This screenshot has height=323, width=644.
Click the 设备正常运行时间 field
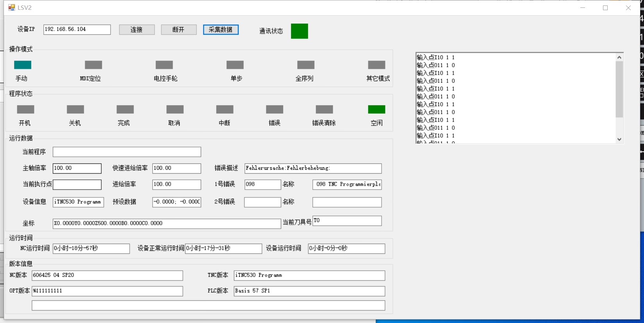pos(223,249)
